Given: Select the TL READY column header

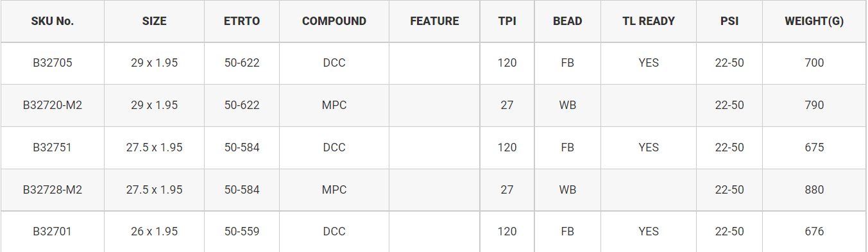Looking at the screenshot, I should (x=649, y=21).
